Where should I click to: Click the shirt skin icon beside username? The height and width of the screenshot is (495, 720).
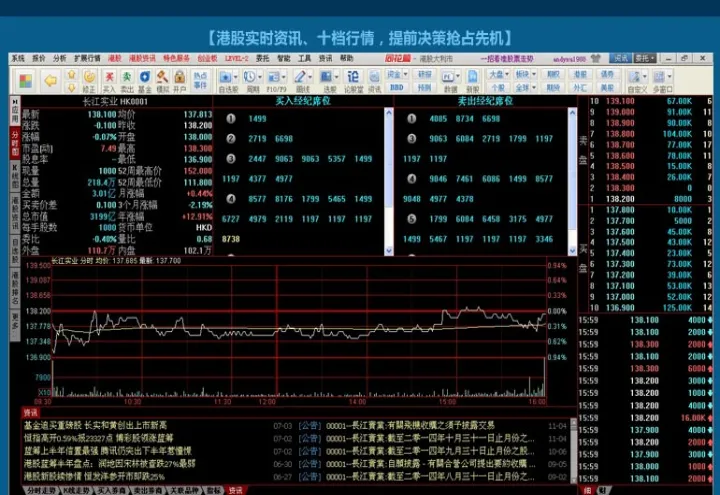(596, 58)
